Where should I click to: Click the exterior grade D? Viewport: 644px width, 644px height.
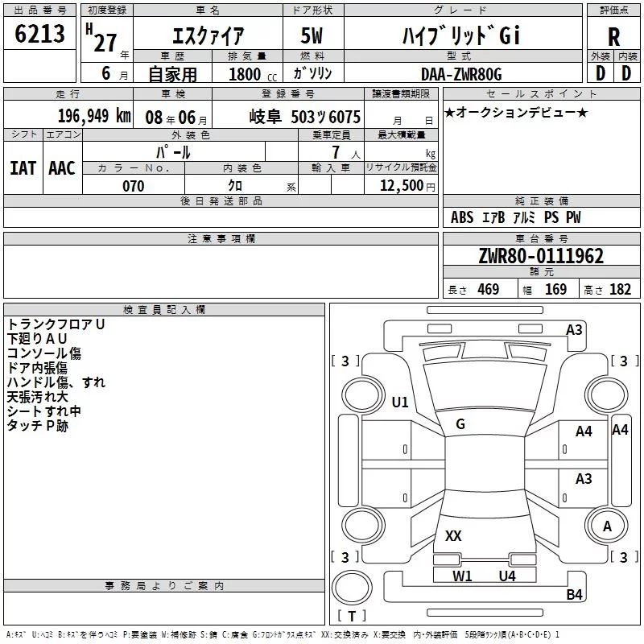point(601,73)
